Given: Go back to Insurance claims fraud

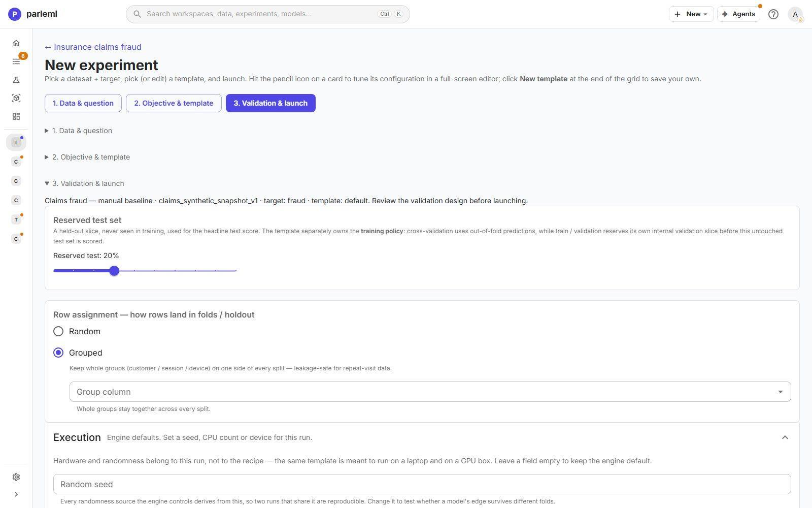Looking at the screenshot, I should (x=93, y=47).
